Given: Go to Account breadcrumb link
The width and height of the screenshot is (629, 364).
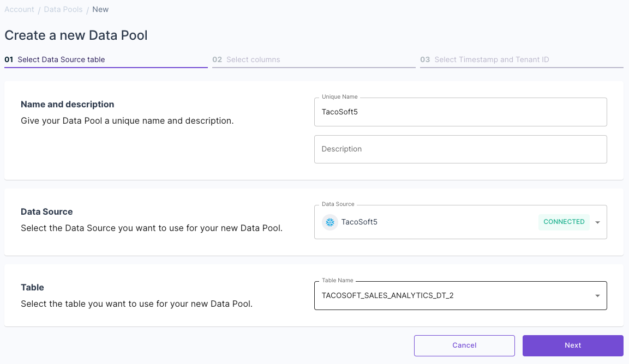Looking at the screenshot, I should pos(19,9).
